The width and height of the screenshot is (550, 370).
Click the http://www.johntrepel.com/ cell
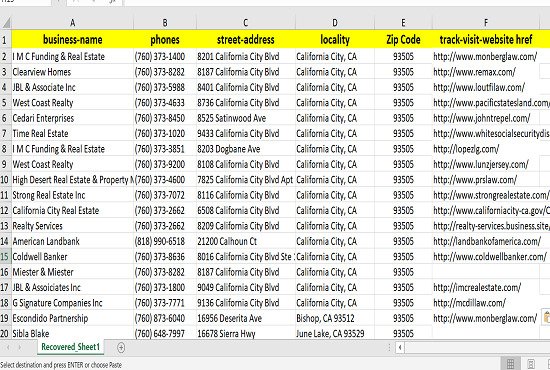pyautogui.click(x=486, y=118)
